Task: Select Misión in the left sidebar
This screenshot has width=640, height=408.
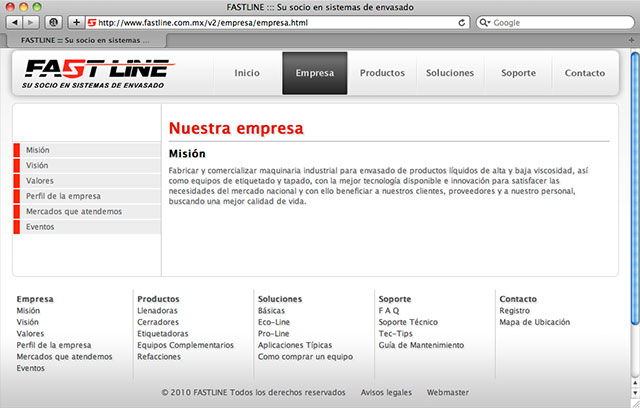Action: (87, 150)
